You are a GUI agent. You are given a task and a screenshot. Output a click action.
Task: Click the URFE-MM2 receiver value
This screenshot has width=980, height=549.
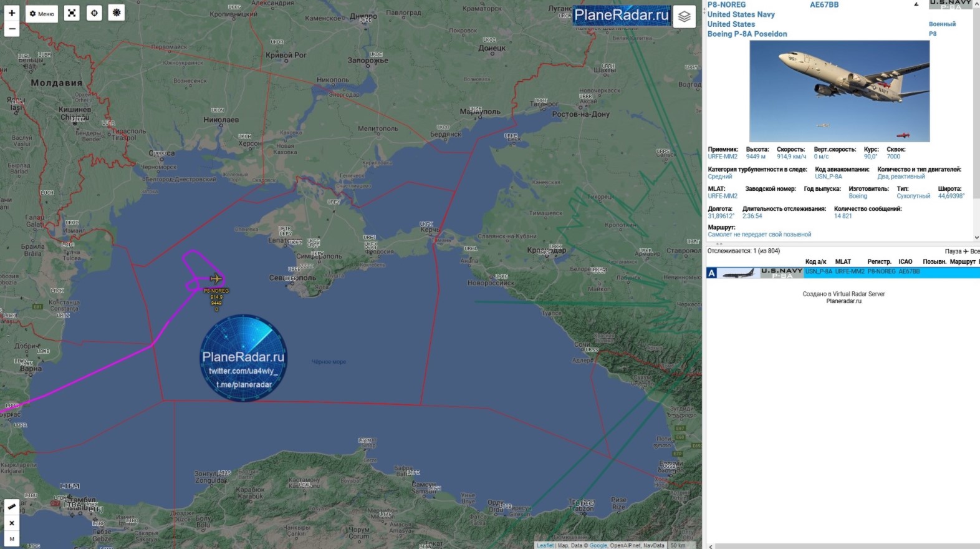click(x=723, y=157)
